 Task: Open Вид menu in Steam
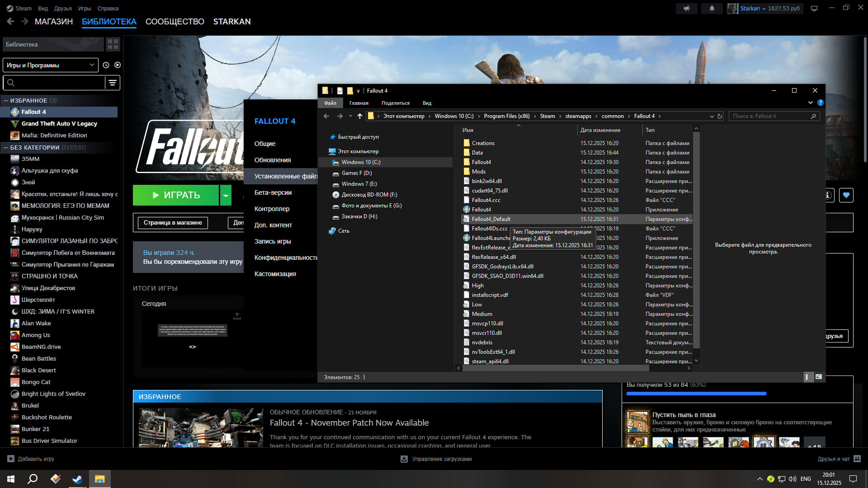pos(43,8)
